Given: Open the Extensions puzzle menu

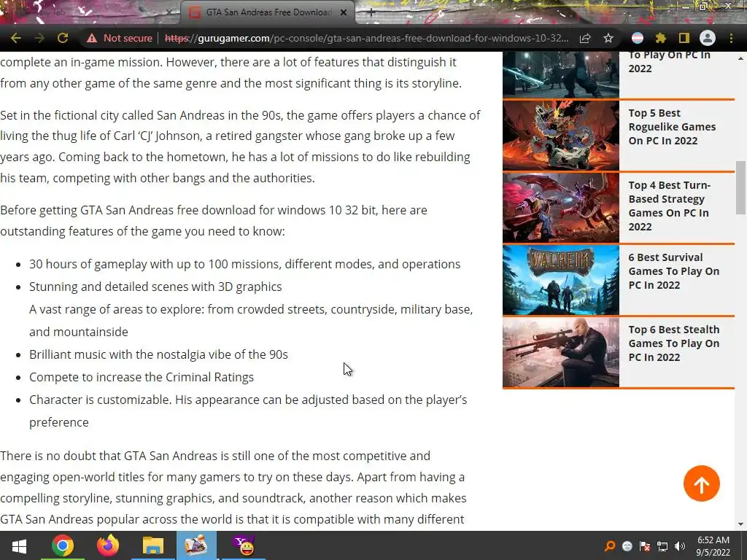Looking at the screenshot, I should [661, 38].
